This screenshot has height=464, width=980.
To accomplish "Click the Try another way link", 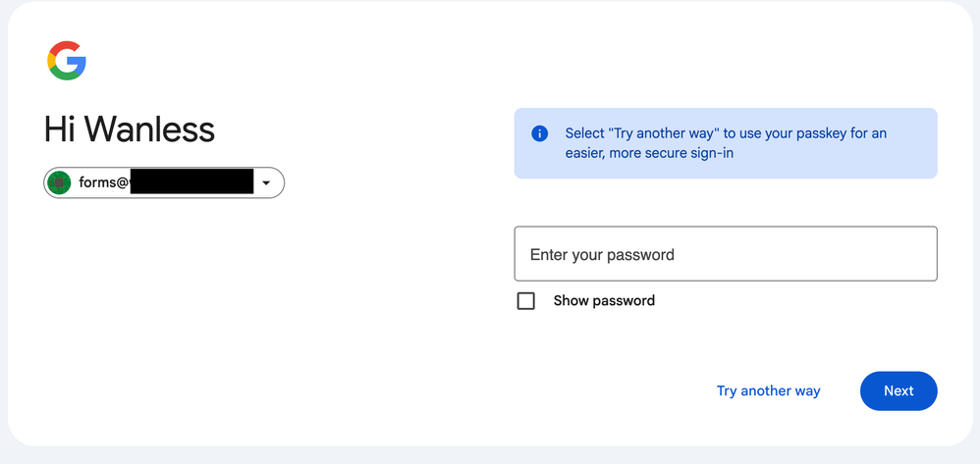I will tap(768, 390).
